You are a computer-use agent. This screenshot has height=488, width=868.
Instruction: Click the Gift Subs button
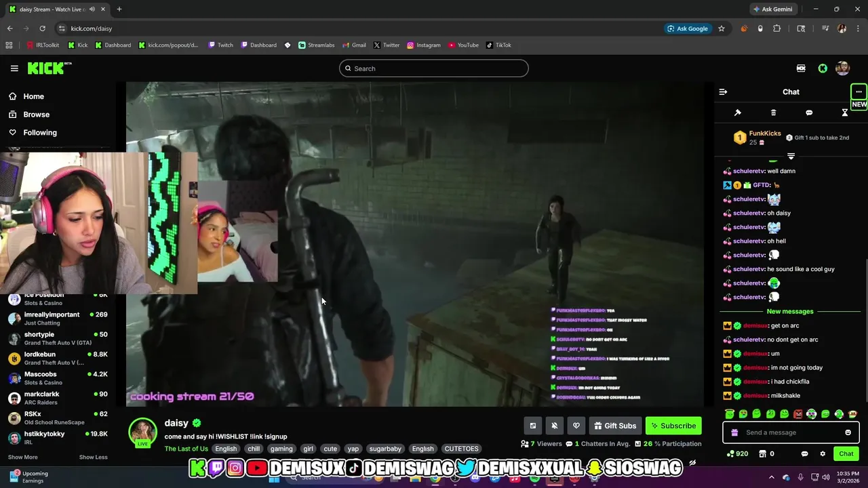coord(615,426)
